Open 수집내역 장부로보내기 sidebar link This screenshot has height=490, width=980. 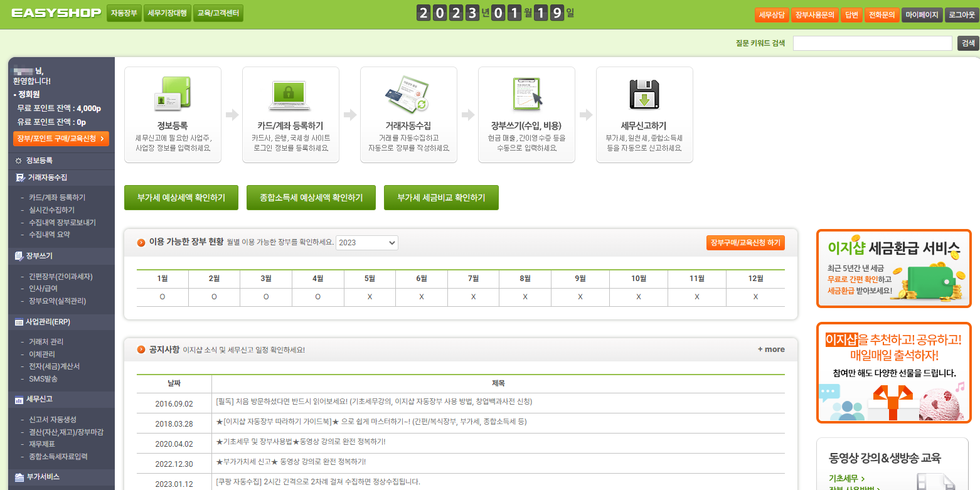click(62, 223)
